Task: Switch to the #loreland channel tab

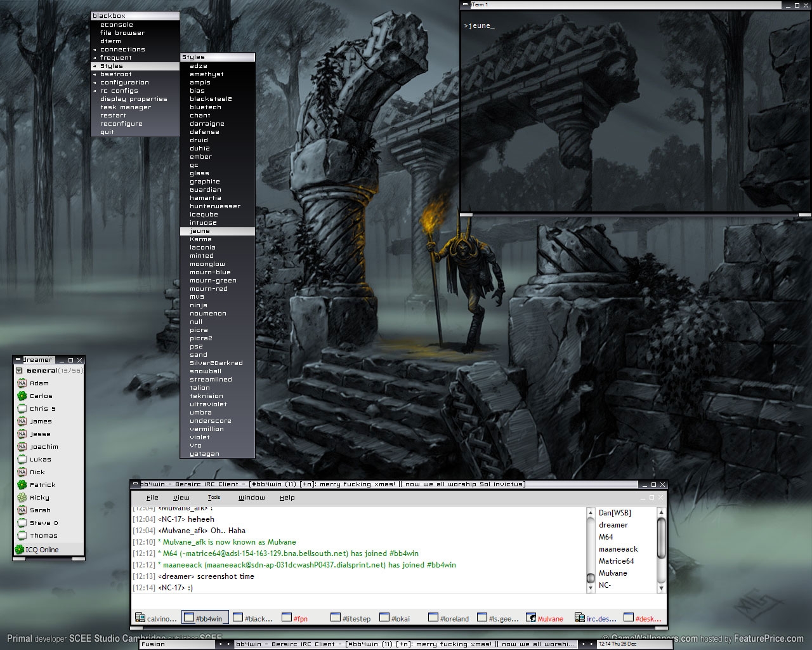Action: pyautogui.click(x=449, y=618)
